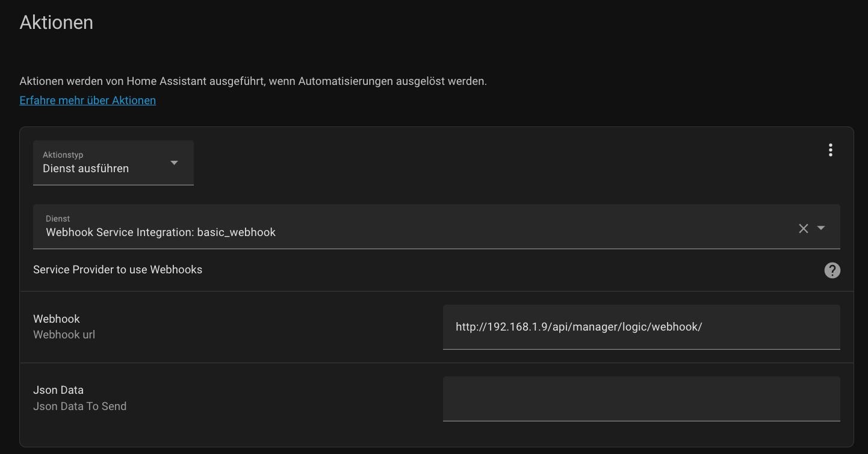
Task: Click the small 'Aktionstyp' label
Action: (63, 155)
